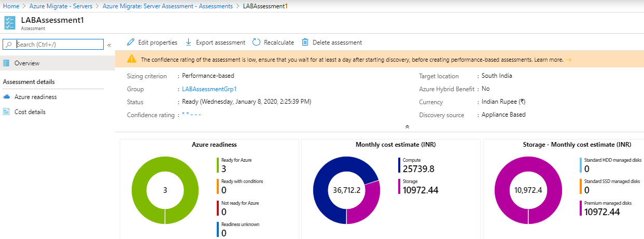
Task: Click the Premium managed disks swatch
Action: 581,208
